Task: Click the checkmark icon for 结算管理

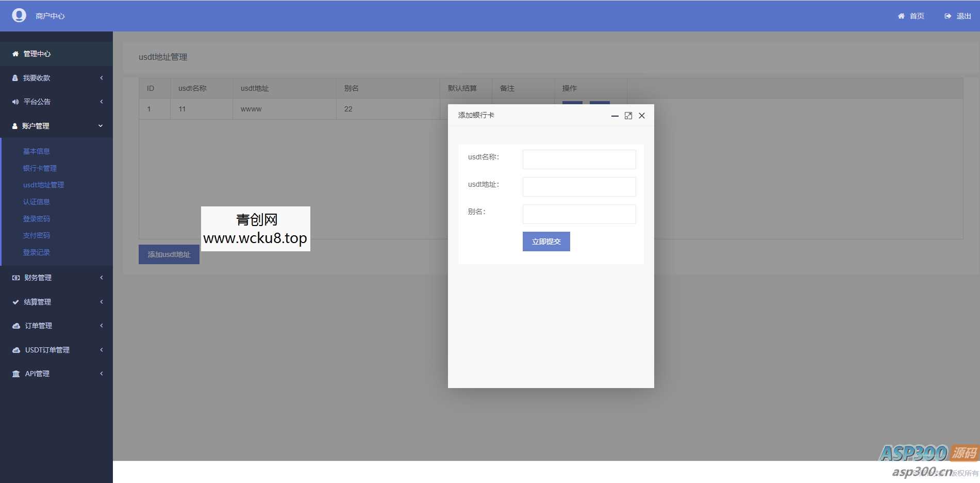Action: pyautogui.click(x=15, y=302)
